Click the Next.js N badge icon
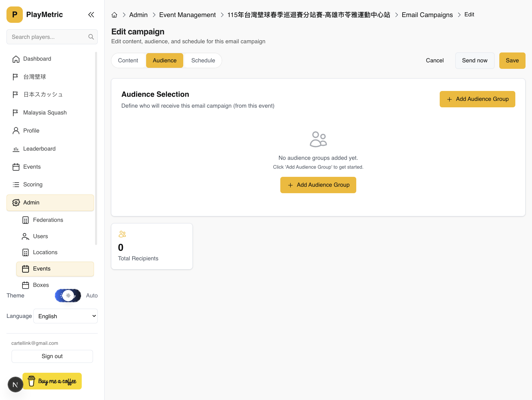Viewport: 532px width, 400px height. pyautogui.click(x=15, y=385)
